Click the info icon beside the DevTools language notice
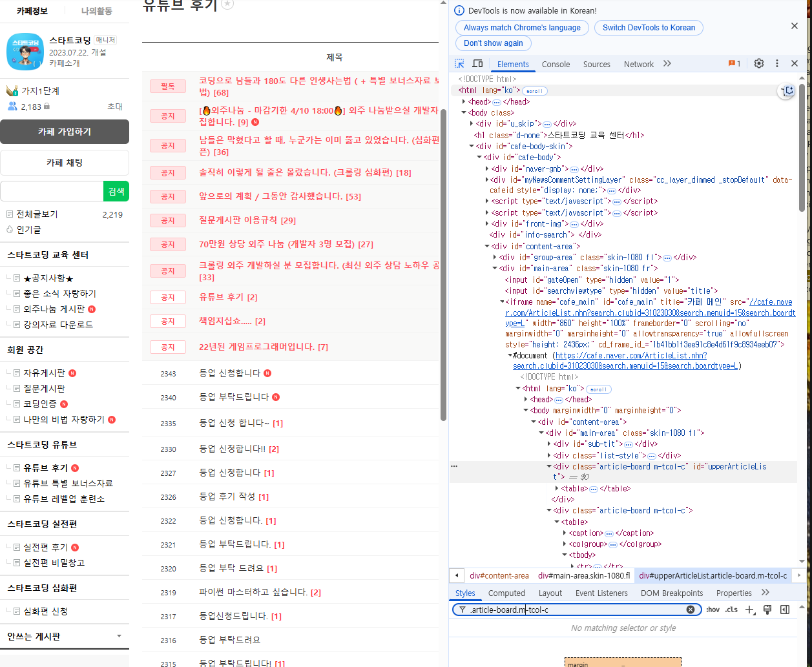The image size is (812, 667). coord(459,10)
